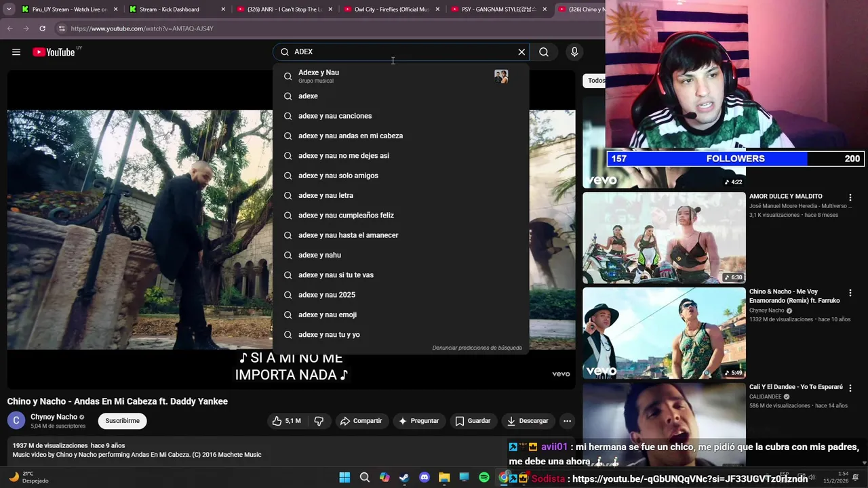Go to YouTube home via logo

(54, 52)
